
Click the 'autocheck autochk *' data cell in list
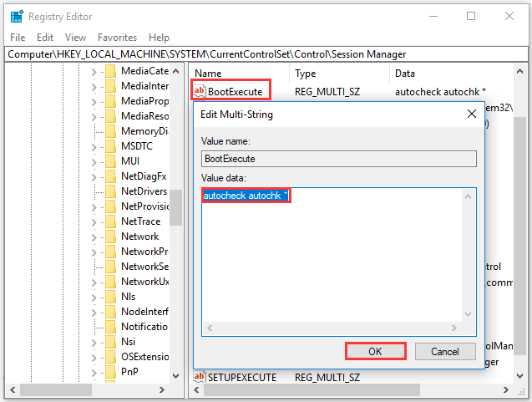click(x=440, y=92)
